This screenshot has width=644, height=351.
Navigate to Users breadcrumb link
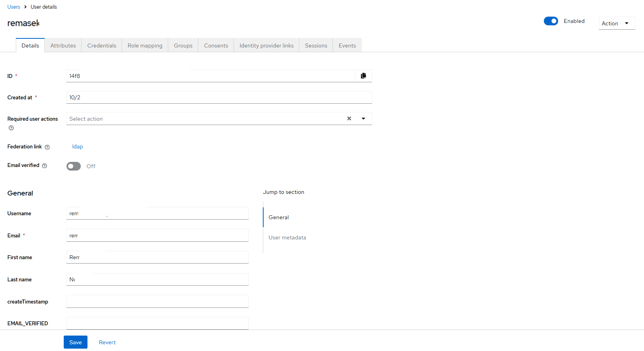pos(13,7)
